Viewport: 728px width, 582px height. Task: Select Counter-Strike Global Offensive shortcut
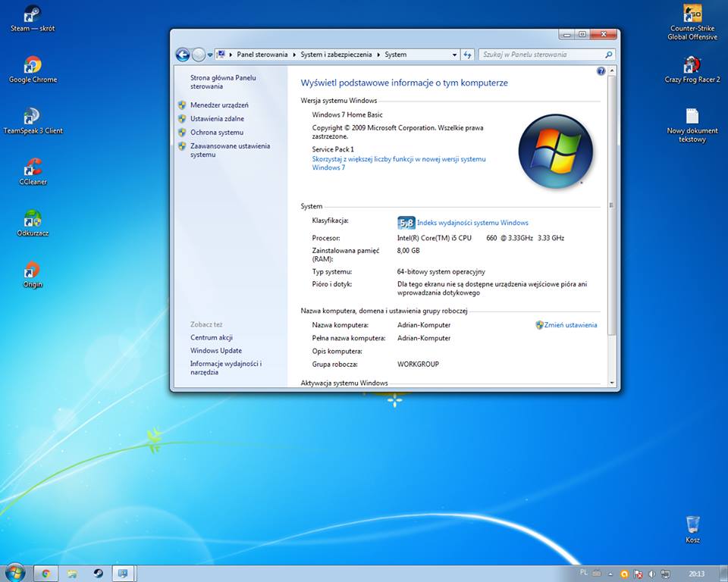click(692, 15)
